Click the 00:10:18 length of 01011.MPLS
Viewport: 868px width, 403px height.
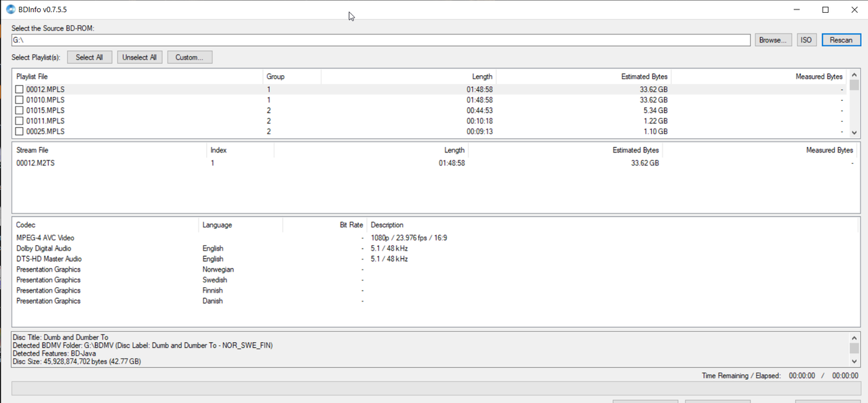click(479, 121)
